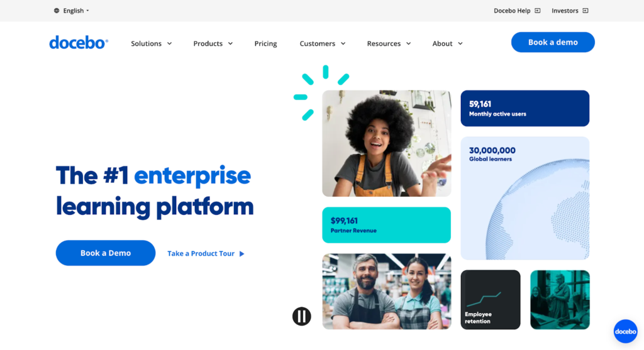The height and width of the screenshot is (350, 644).
Task: Click the Investors external link icon
Action: [586, 11]
